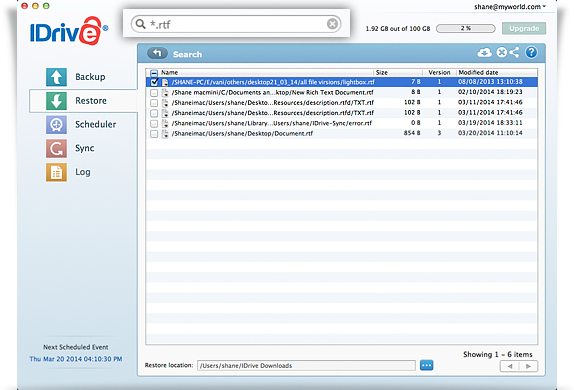The image size is (574, 390).
Task: Click the Scheduler clock icon
Action: pos(56,125)
